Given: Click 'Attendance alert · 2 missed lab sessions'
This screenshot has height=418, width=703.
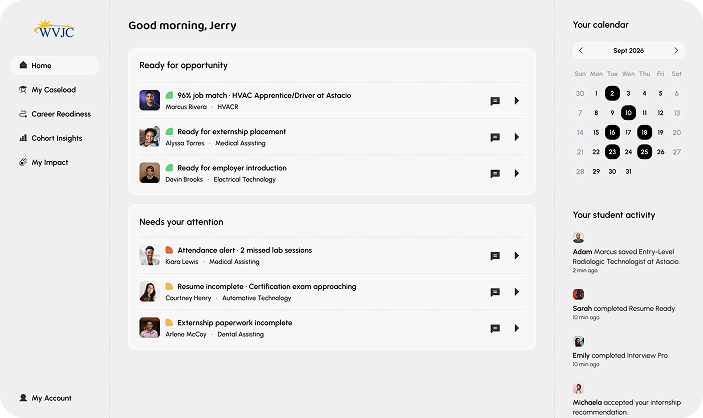Looking at the screenshot, I should tap(245, 250).
